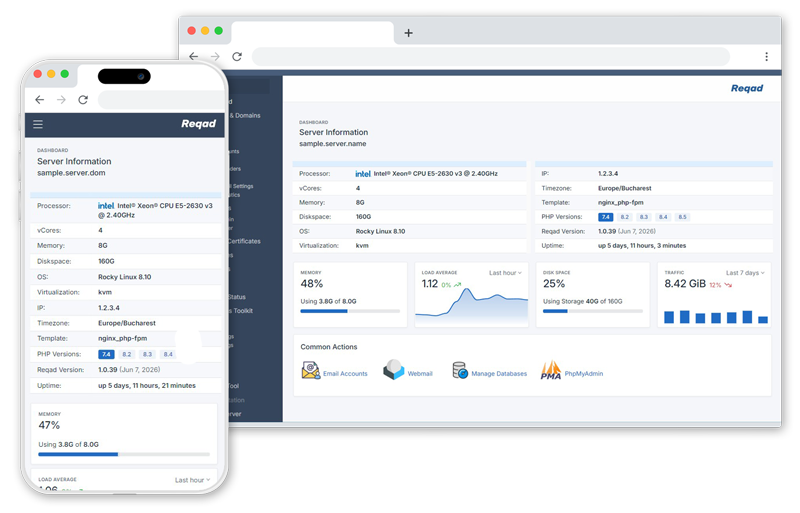Open Traffic 'Last 7 days' dropdown

coord(745,273)
